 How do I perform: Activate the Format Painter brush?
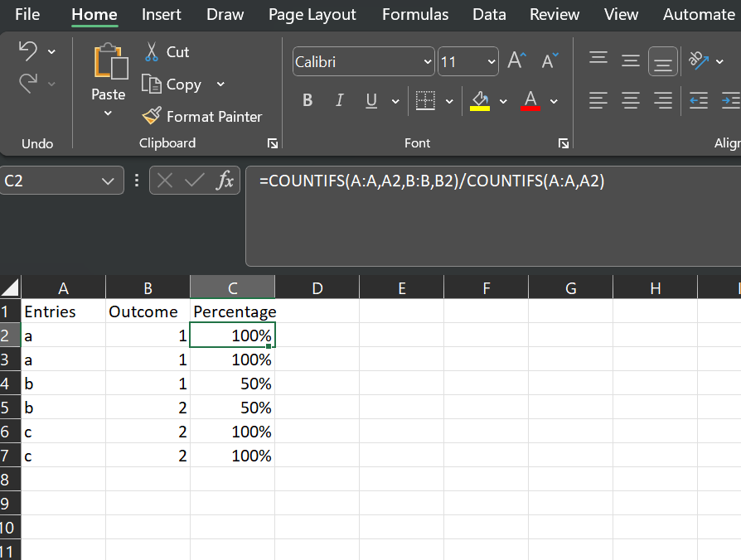152,116
